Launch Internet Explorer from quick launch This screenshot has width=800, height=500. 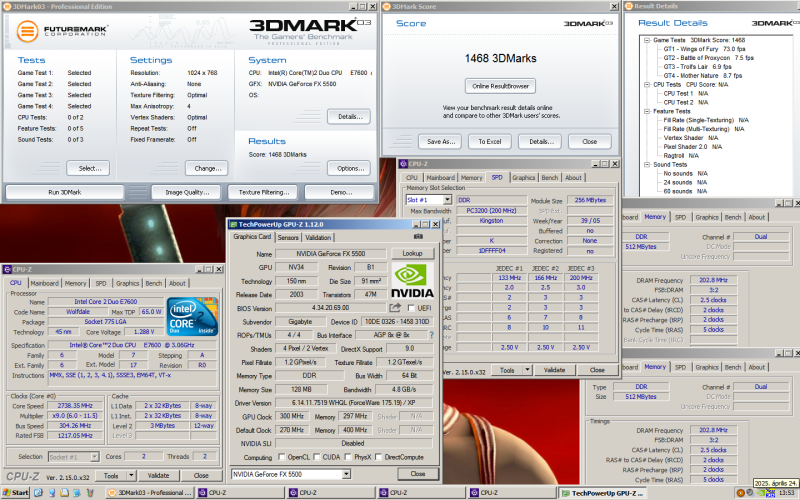(x=39, y=493)
